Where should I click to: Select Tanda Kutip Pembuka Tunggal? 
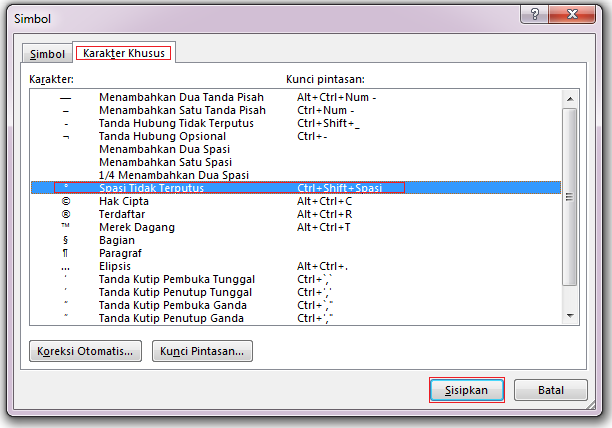(x=296, y=279)
